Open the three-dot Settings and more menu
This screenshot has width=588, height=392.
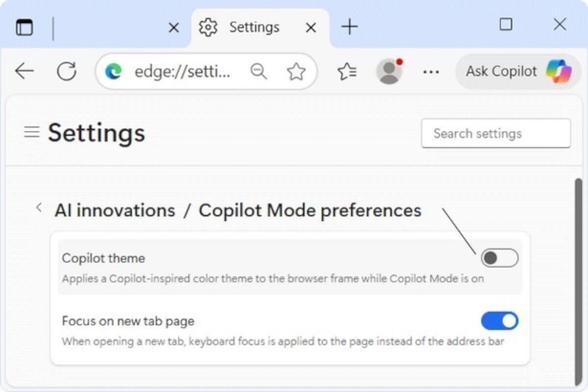click(431, 72)
